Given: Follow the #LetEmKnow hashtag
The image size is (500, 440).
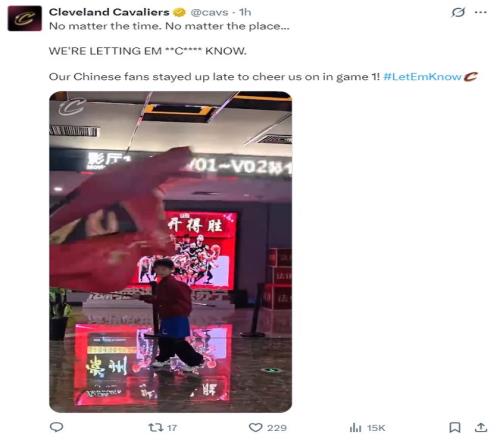Looking at the screenshot, I should click(x=422, y=77).
